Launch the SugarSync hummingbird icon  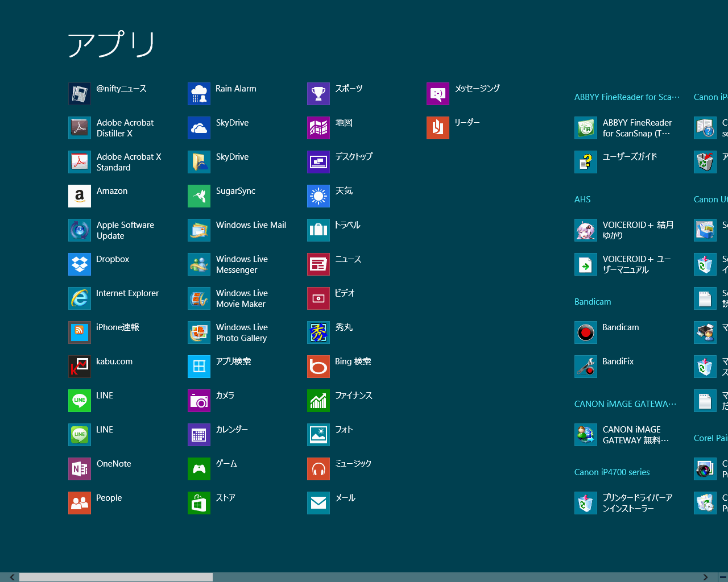[x=199, y=196]
